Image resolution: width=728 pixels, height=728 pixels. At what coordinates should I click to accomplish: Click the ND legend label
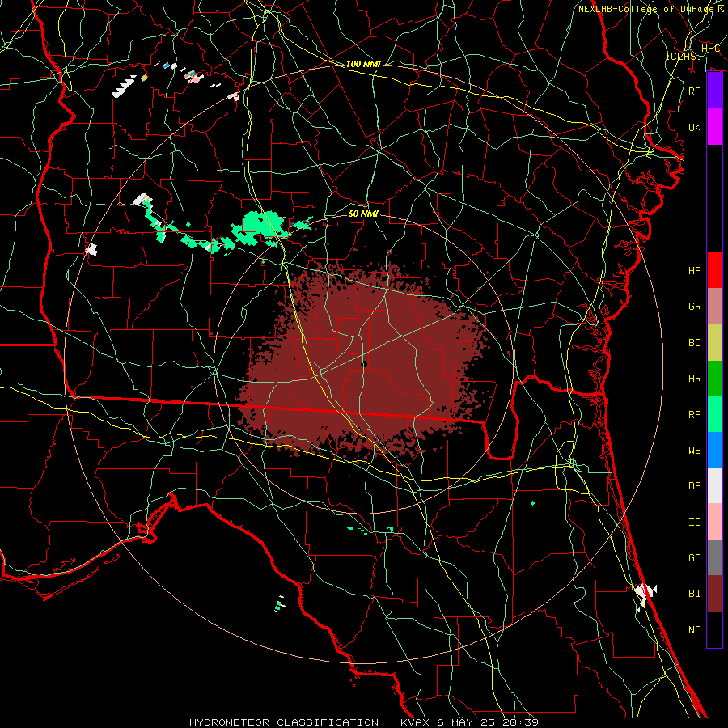click(695, 630)
